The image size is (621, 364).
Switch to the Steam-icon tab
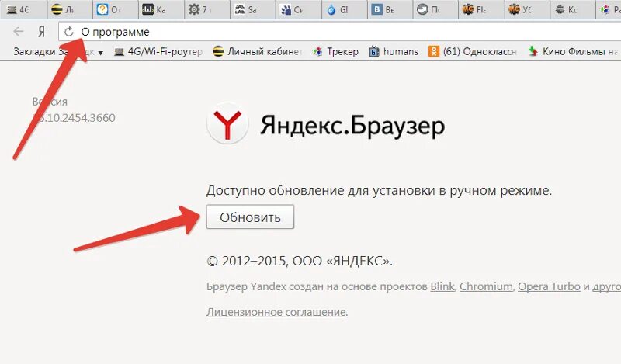click(435, 9)
